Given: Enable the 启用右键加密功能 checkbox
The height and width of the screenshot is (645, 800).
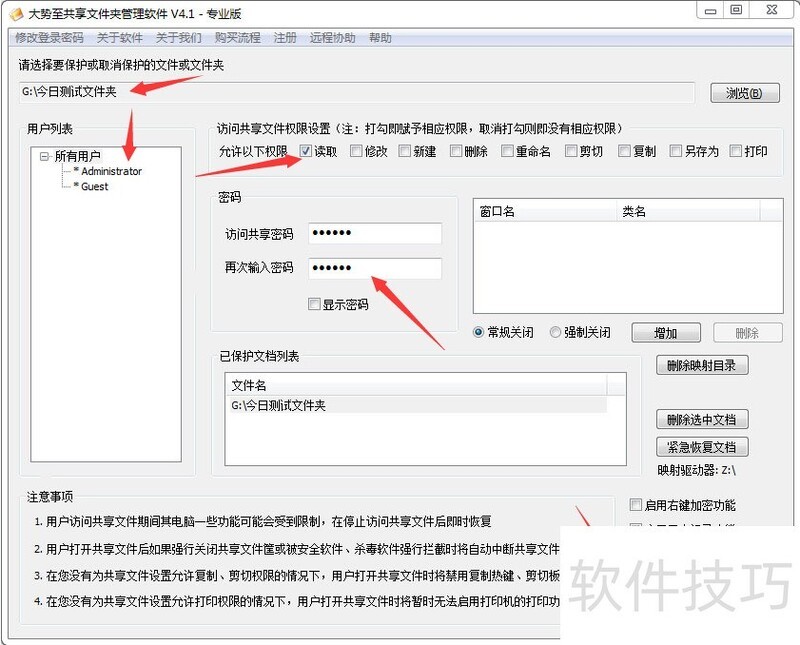Looking at the screenshot, I should (x=636, y=505).
